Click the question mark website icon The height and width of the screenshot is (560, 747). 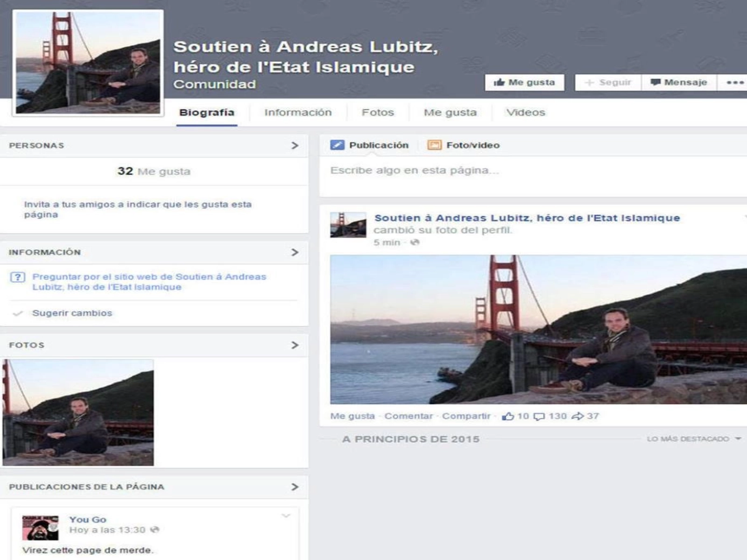pyautogui.click(x=18, y=277)
